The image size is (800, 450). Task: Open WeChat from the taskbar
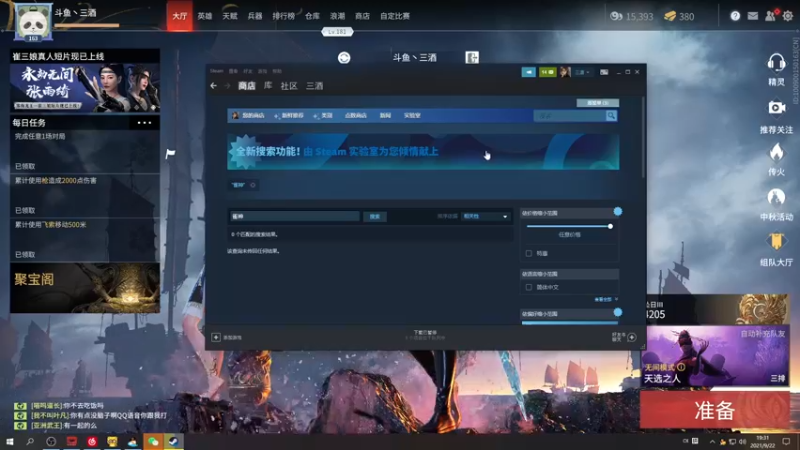[x=153, y=441]
